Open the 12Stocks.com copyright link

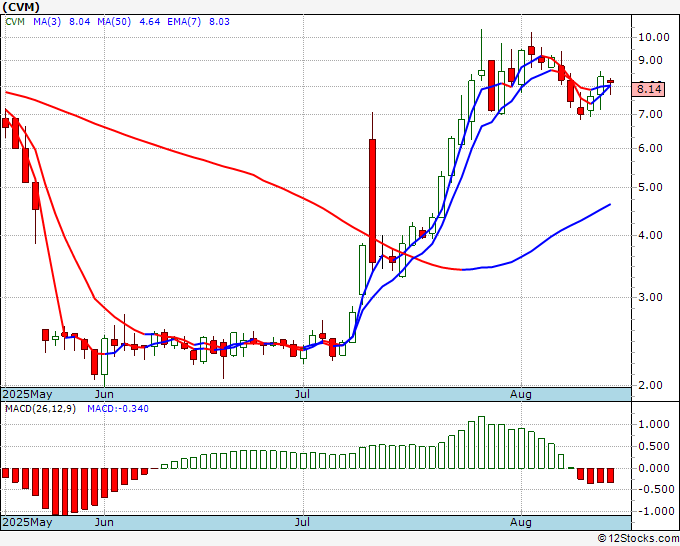pos(638,538)
